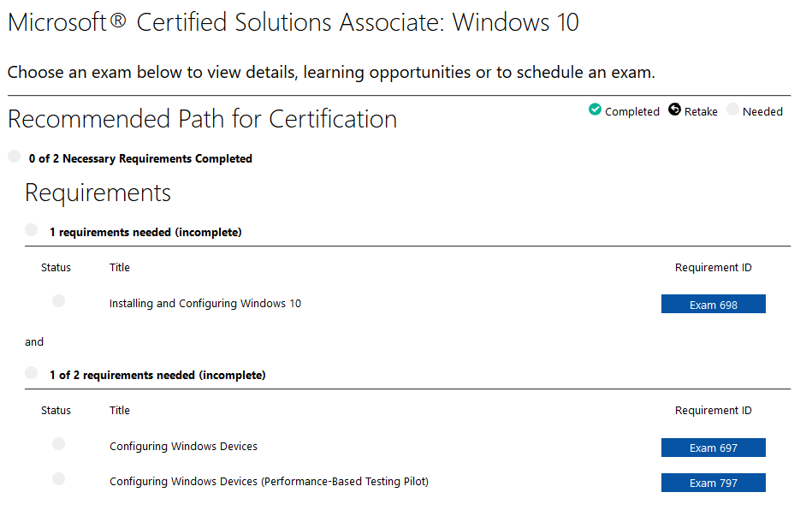Click the Recommended Path for Certification heading
Image resolution: width=812 pixels, height=516 pixels.
pos(203,119)
